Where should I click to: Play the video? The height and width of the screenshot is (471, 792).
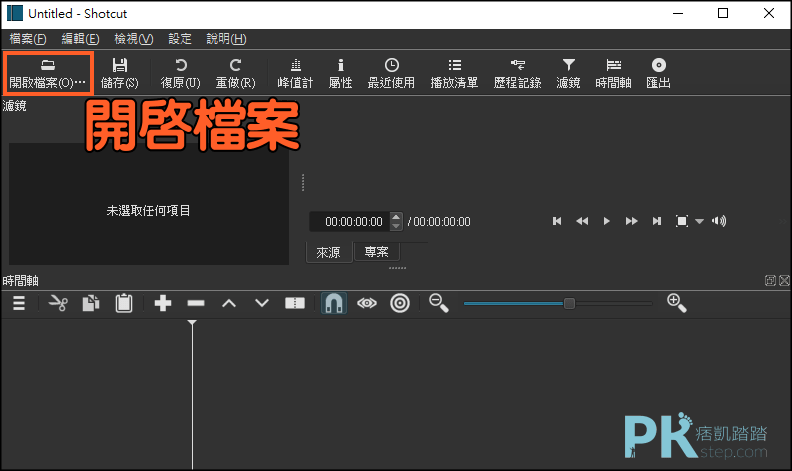pyautogui.click(x=607, y=221)
